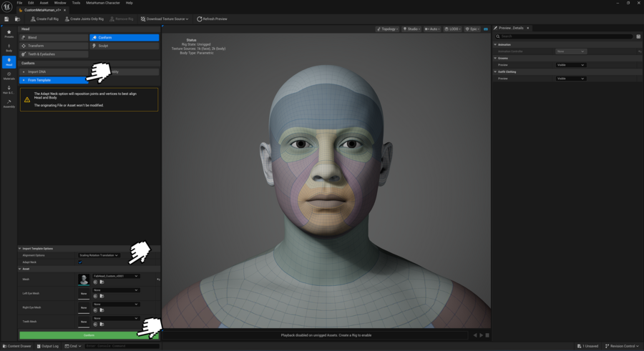644x351 pixels.
Task: Open the Alignment Options dropdown
Action: pyautogui.click(x=99, y=255)
